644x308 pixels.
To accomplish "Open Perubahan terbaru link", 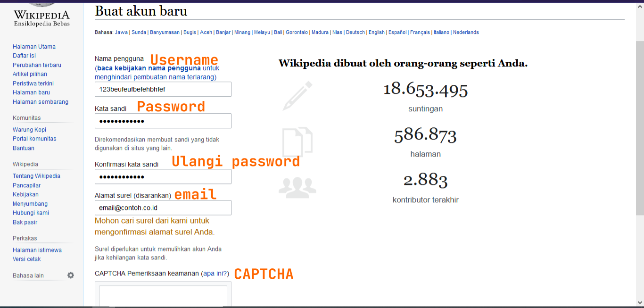I will tap(37, 65).
